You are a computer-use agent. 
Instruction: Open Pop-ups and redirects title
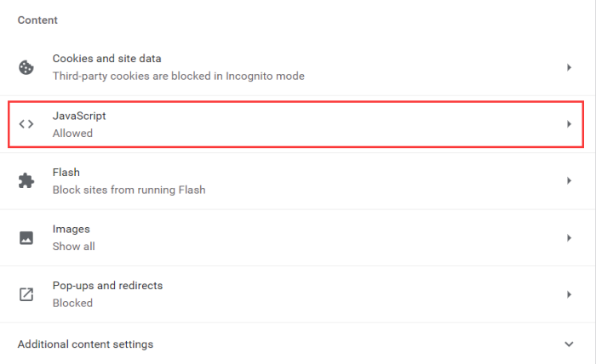pyautogui.click(x=107, y=286)
